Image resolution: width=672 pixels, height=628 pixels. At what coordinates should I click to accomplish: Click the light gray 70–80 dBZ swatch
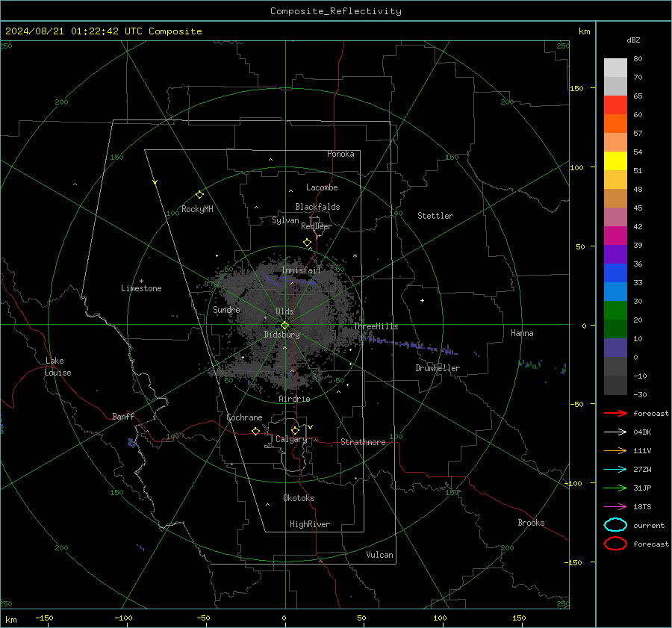coord(615,68)
